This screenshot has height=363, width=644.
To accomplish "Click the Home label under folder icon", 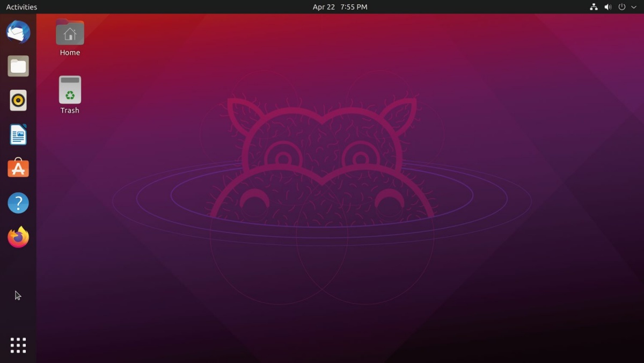I will pos(70,53).
